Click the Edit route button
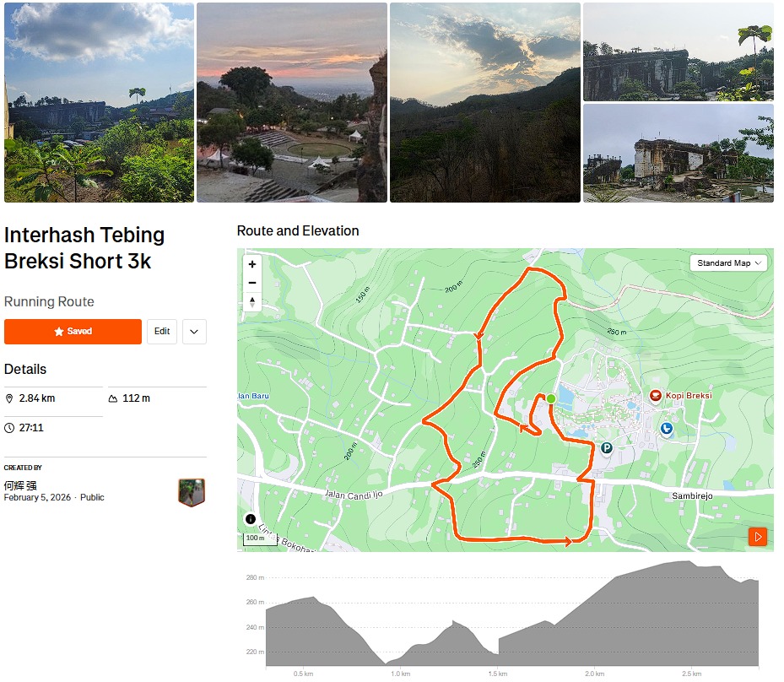 (x=162, y=332)
